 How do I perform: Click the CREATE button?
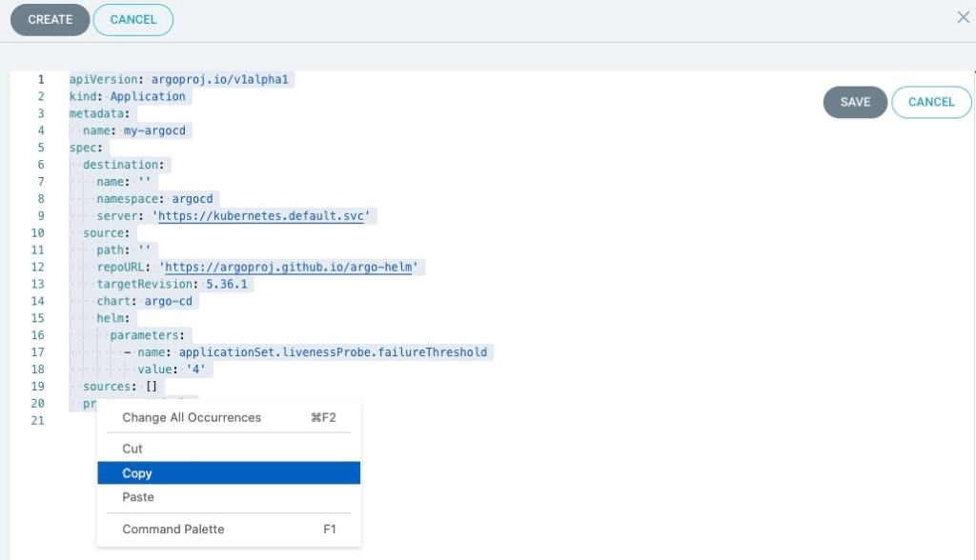(x=50, y=20)
